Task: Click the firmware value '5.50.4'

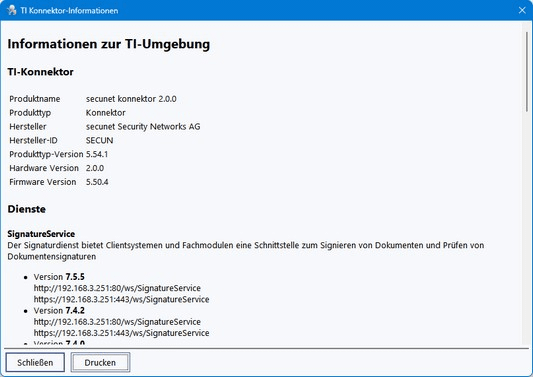Action: click(x=97, y=182)
